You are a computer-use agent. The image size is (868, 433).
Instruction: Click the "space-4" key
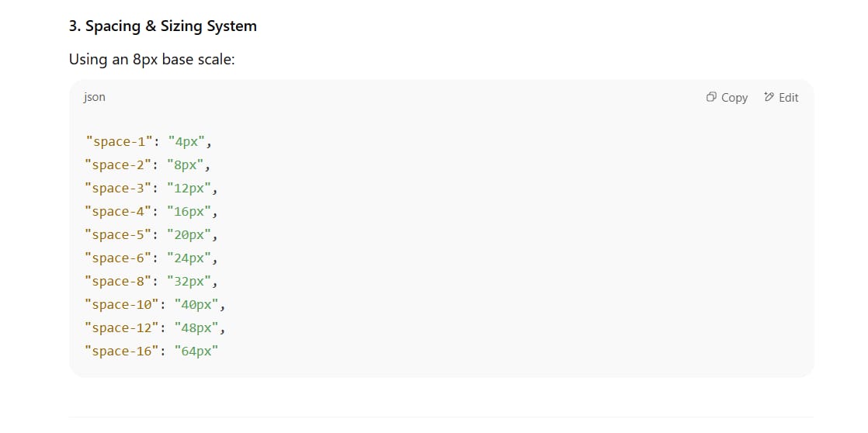(x=118, y=211)
